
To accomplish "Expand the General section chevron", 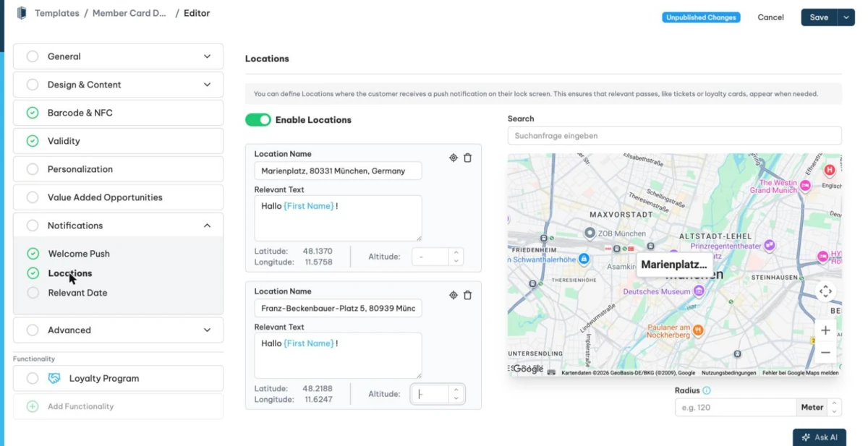I will (208, 56).
